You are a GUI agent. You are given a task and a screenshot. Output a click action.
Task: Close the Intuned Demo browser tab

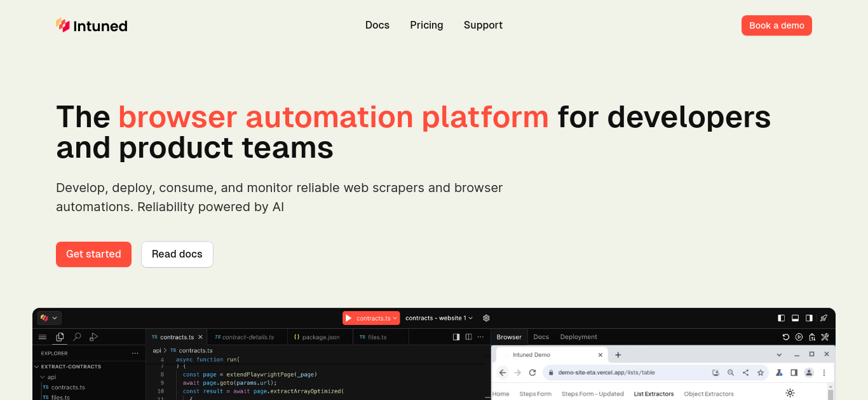[x=600, y=355]
